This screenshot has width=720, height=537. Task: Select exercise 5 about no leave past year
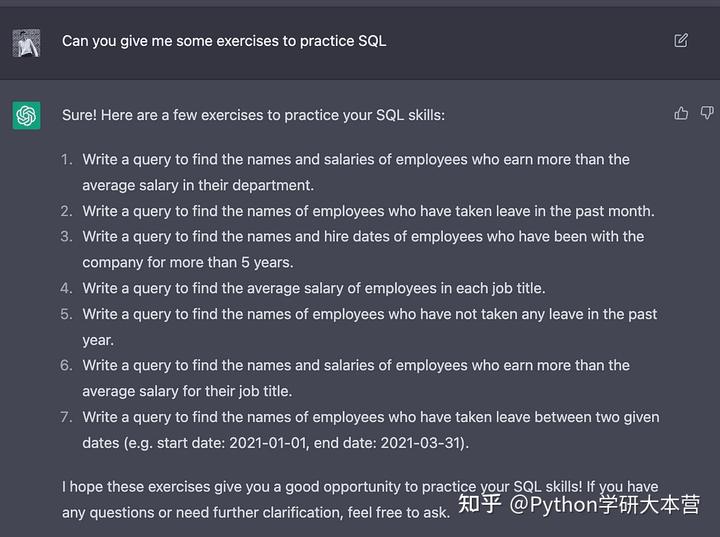click(370, 327)
